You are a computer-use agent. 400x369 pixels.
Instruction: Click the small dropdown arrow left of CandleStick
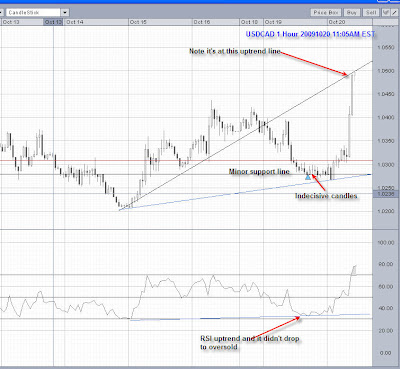point(1,13)
